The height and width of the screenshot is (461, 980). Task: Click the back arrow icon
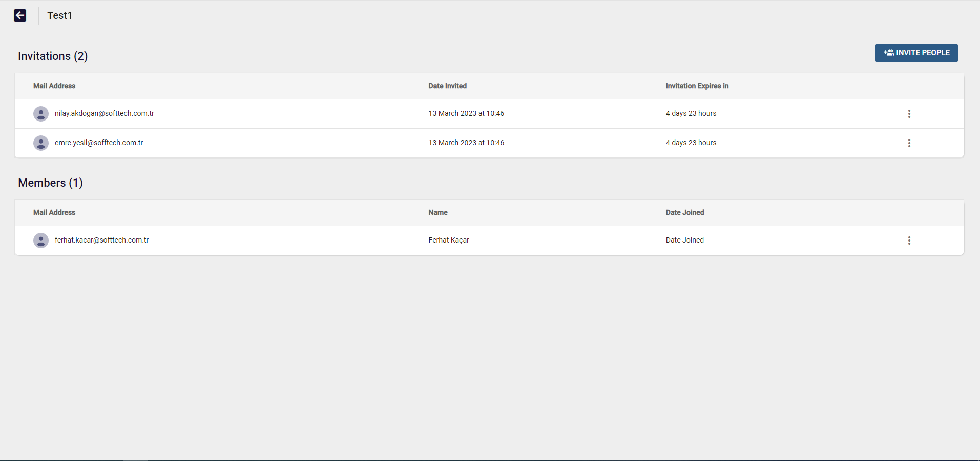coord(20,15)
